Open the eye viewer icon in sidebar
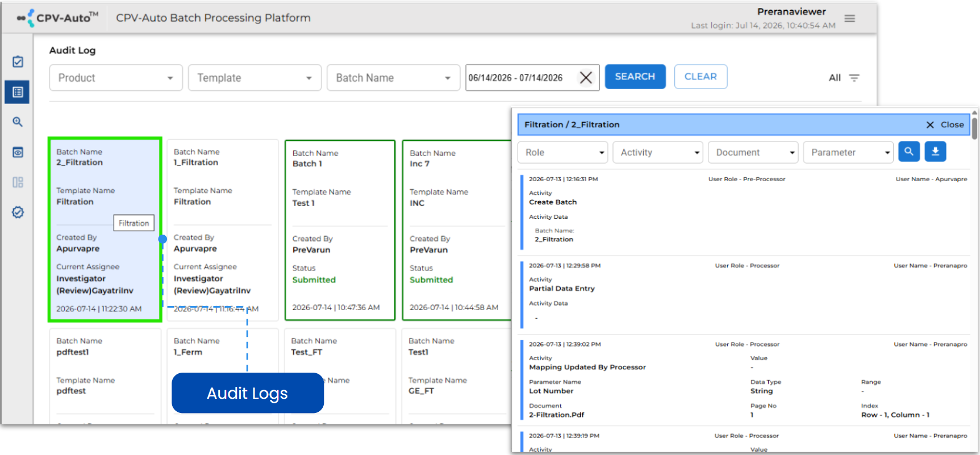 18,152
